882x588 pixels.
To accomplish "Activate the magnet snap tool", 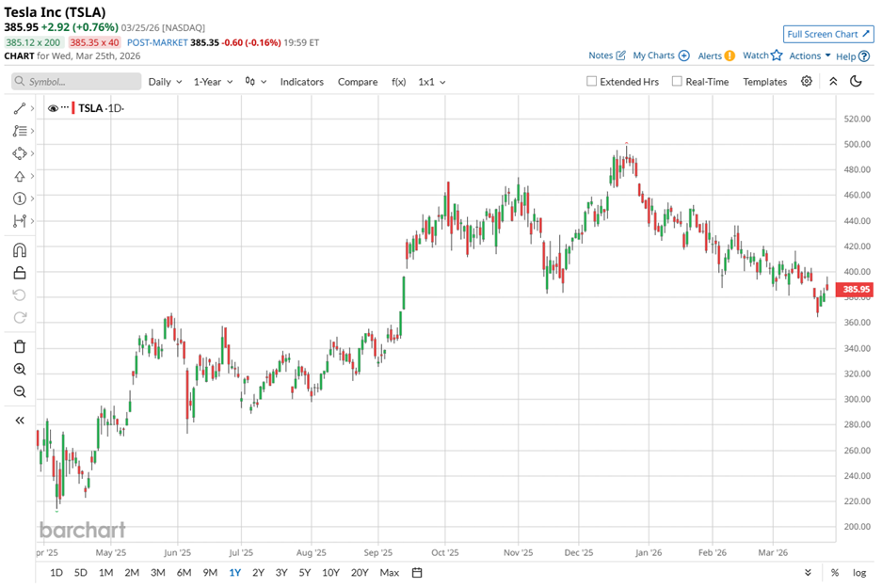I will pyautogui.click(x=19, y=250).
